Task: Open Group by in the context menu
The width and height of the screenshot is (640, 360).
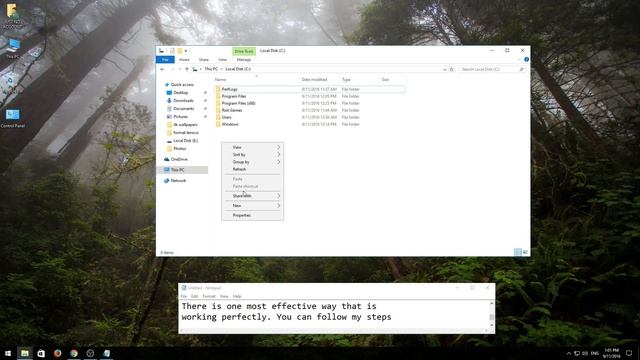Action: (253, 162)
